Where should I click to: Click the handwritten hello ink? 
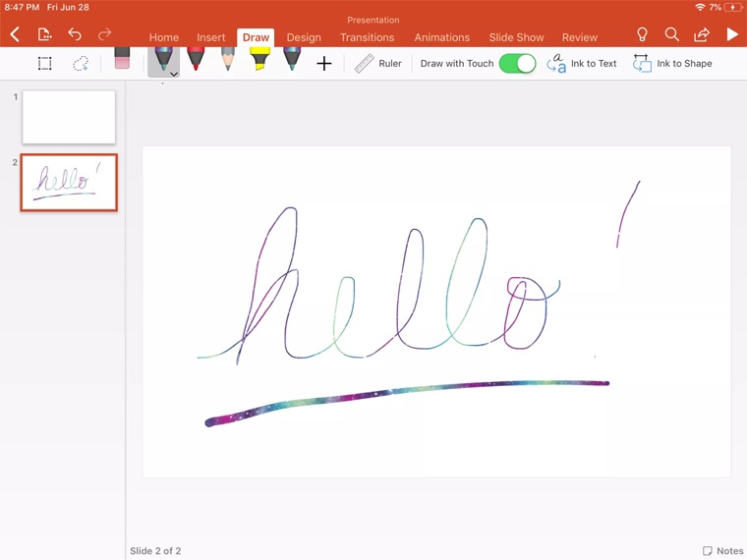[x=378, y=286]
